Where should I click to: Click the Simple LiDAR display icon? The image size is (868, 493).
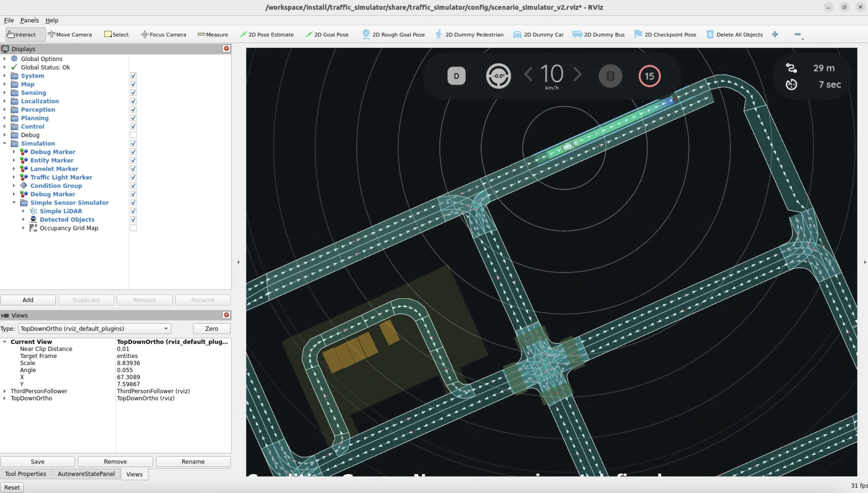[x=33, y=211]
